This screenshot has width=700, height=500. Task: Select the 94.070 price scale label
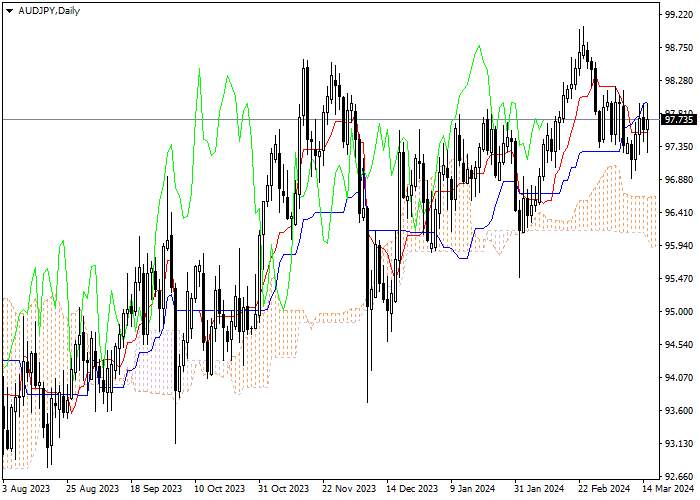(679, 378)
